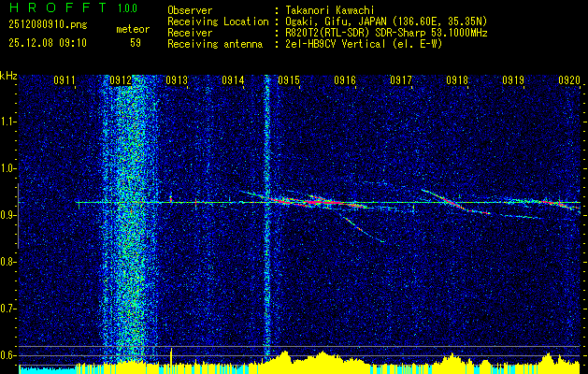Click the Receiver label
This screenshot has width=588, height=374.
coord(190,33)
